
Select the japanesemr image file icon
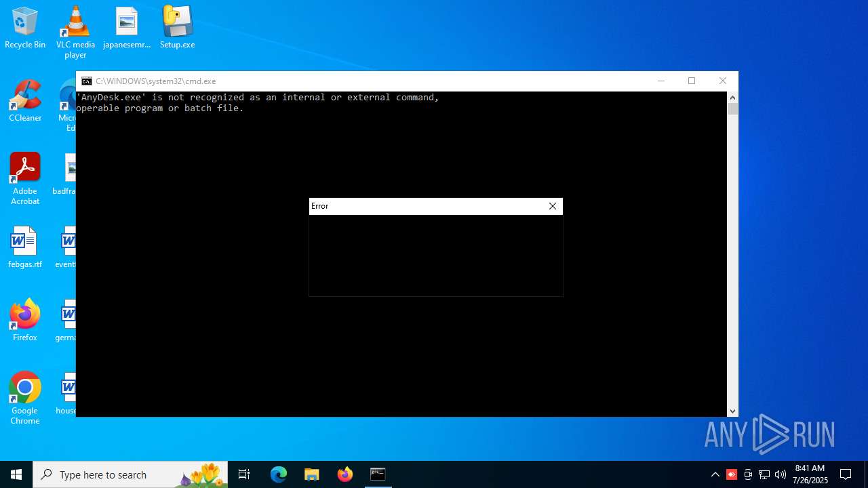(x=127, y=28)
